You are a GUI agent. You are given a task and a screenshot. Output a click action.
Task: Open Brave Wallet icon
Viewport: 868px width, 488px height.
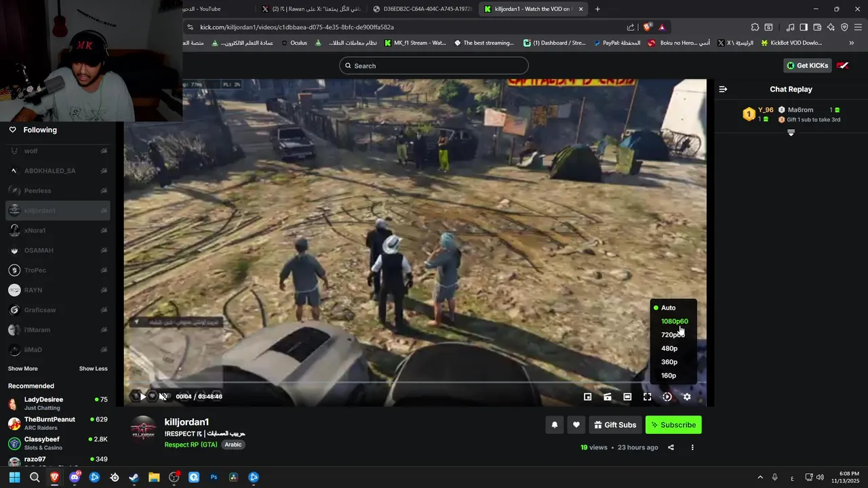(x=817, y=27)
